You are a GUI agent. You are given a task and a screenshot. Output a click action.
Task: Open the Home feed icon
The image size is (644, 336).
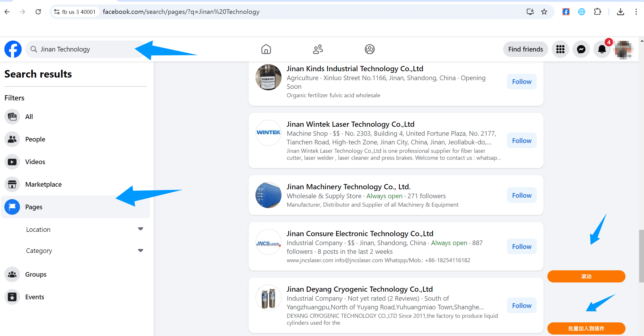[x=266, y=49]
